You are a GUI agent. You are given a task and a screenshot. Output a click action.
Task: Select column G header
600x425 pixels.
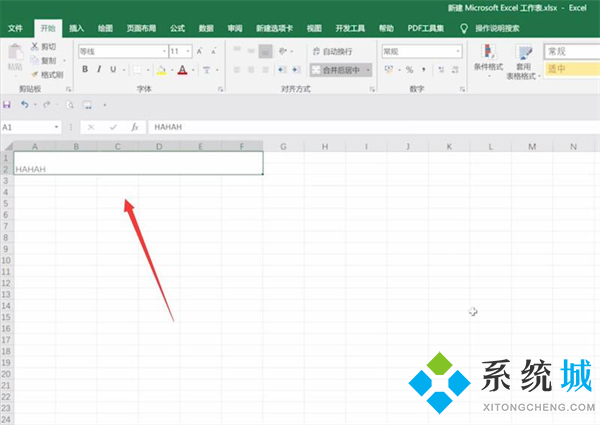pos(283,147)
